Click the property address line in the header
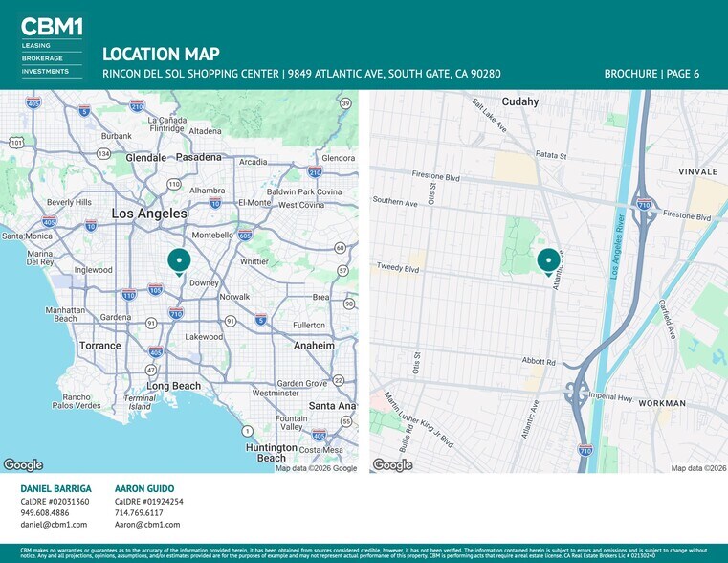Screen dimensions: 728x563 point(301,74)
